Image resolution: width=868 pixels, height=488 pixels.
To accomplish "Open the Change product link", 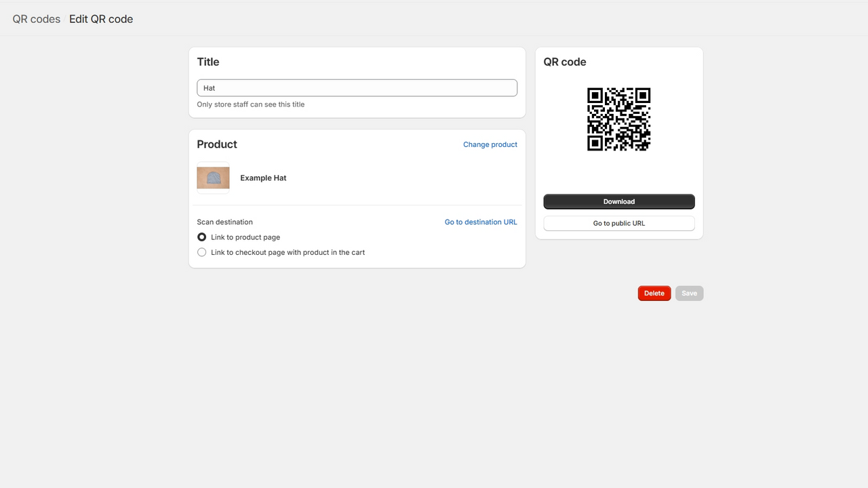I will coord(490,144).
